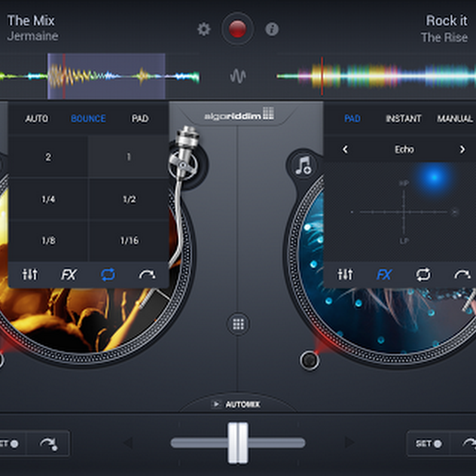Open the add music icon on right deck
Viewport: 476px width, 476px height.
[304, 165]
